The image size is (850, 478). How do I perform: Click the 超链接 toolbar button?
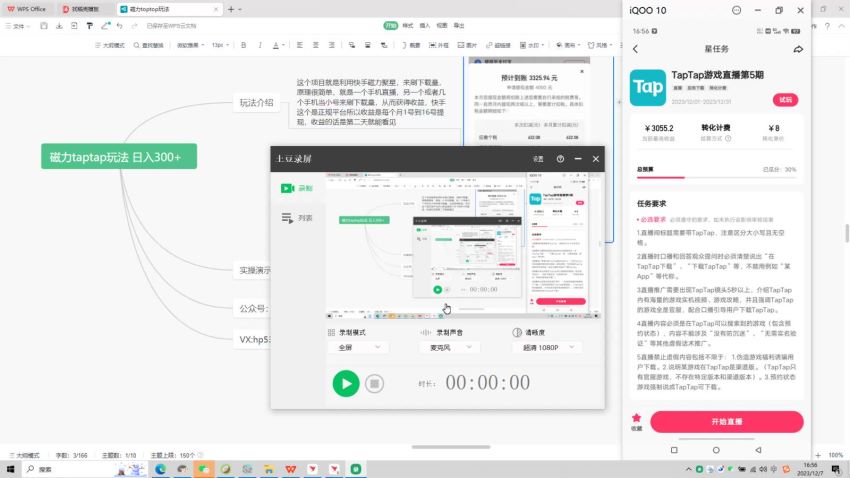tap(498, 45)
